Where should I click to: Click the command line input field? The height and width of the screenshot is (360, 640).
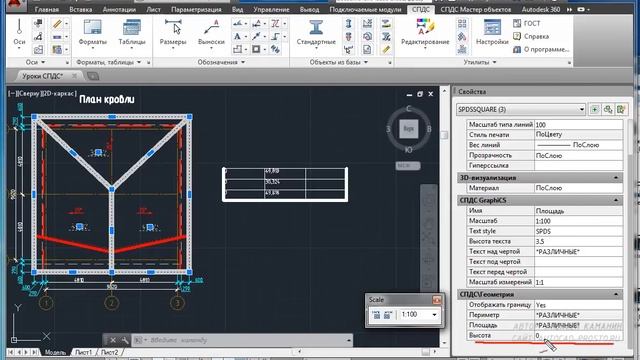[x=243, y=340]
